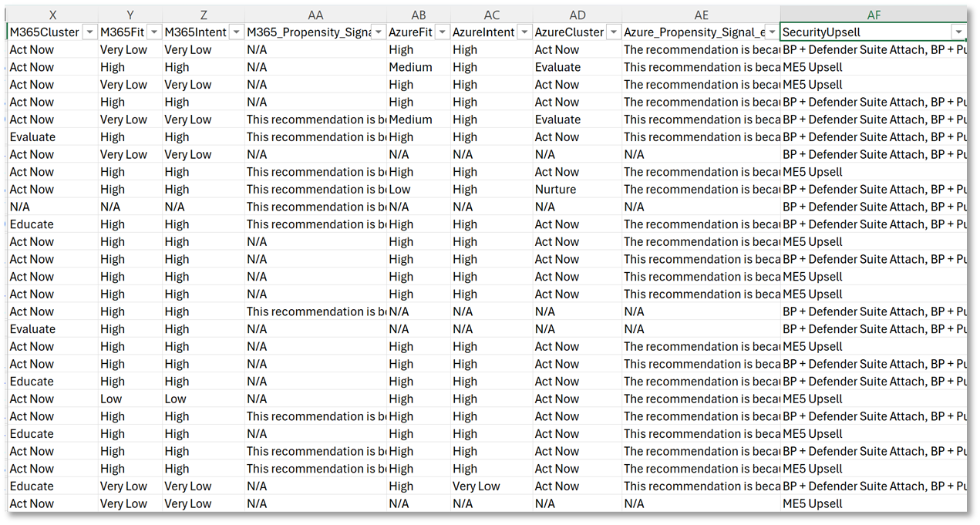Select column AD by its header letter
980x525 pixels.
point(577,15)
